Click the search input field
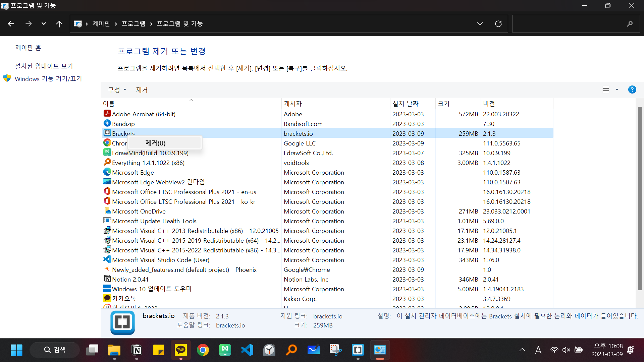This screenshot has height=362, width=644. (576, 24)
